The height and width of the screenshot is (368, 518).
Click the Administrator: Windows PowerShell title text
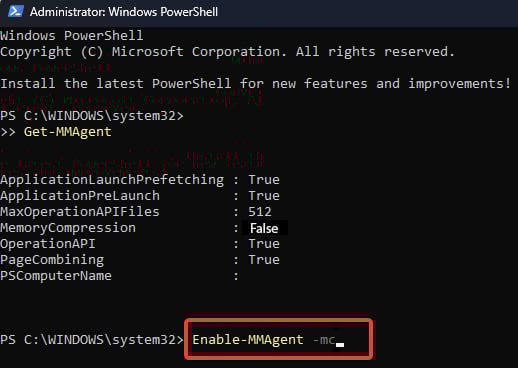pos(124,12)
